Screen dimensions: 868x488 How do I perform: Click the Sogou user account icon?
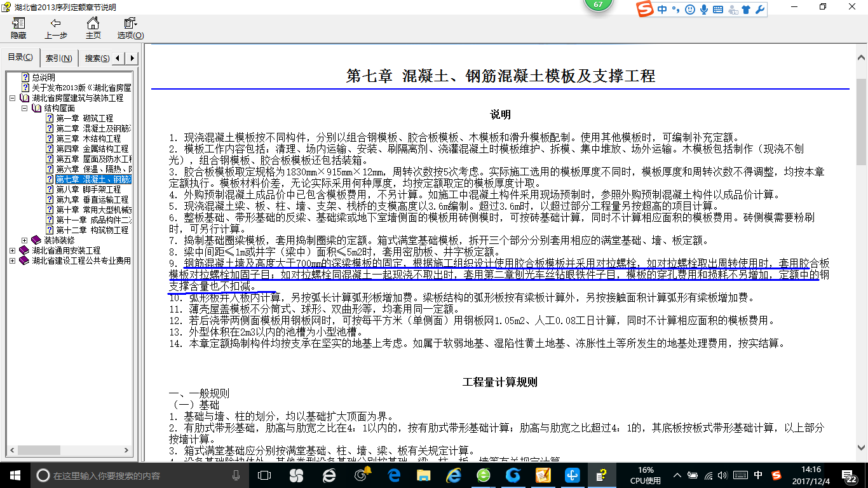733,10
